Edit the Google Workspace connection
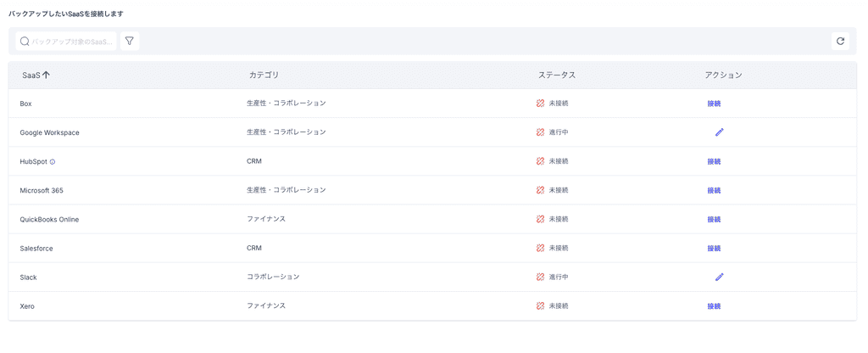Image resolution: width=868 pixels, height=353 pixels. (x=719, y=132)
